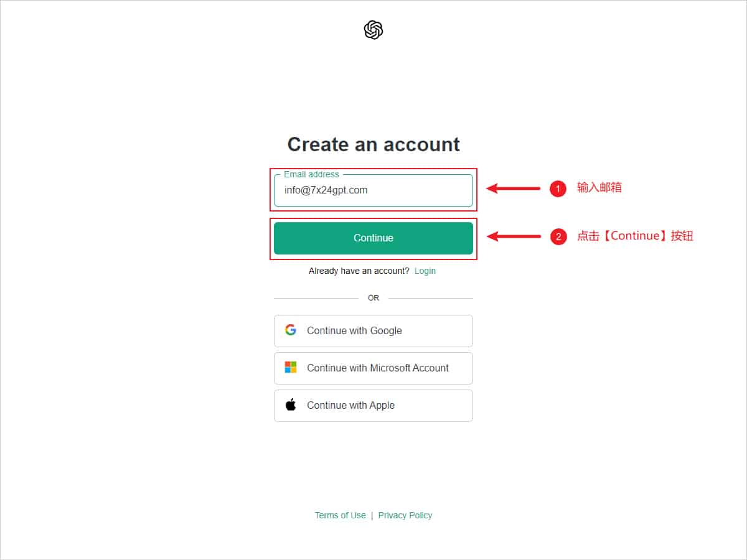Click the Microsoft logo icon

coord(291,368)
